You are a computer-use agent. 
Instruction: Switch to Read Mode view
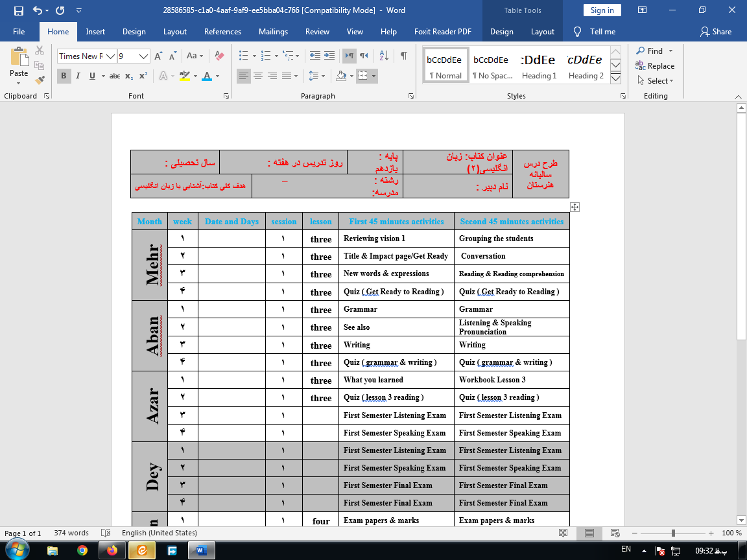click(x=563, y=533)
